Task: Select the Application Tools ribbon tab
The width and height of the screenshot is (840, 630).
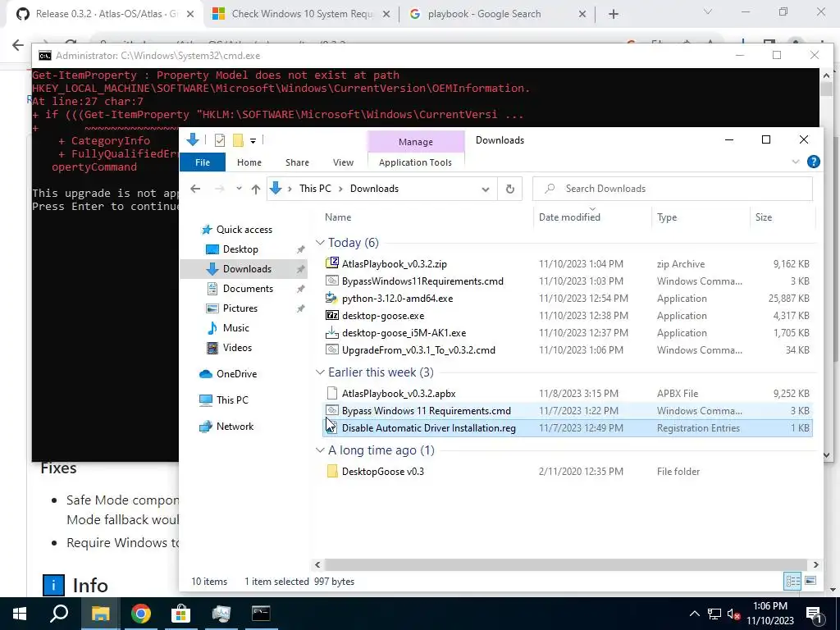Action: tap(415, 162)
